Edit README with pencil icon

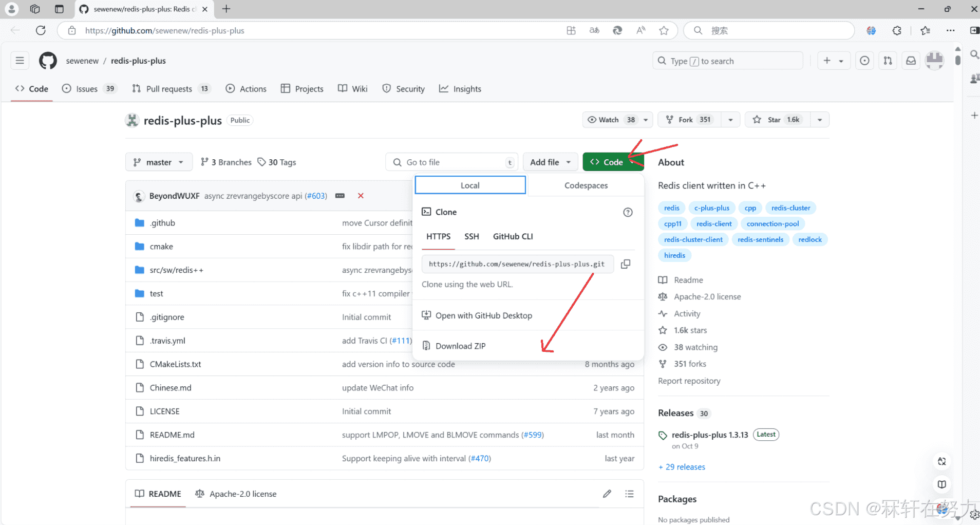click(607, 494)
